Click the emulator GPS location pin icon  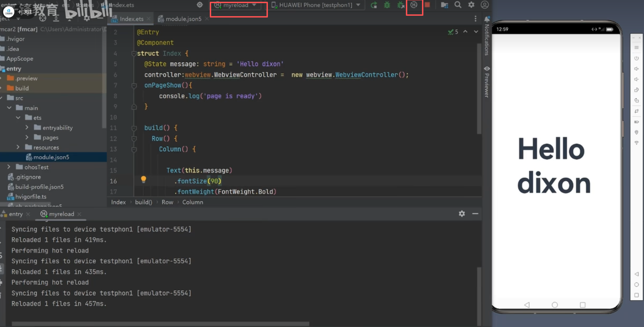637,132
